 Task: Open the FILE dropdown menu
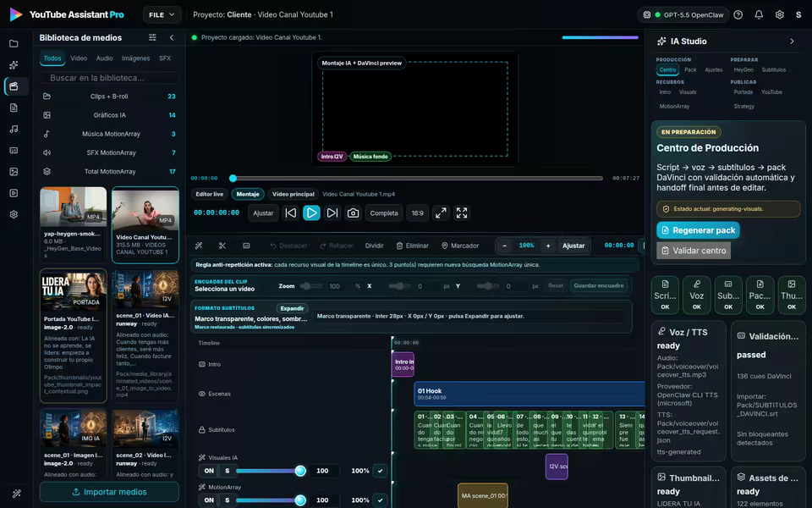point(162,15)
